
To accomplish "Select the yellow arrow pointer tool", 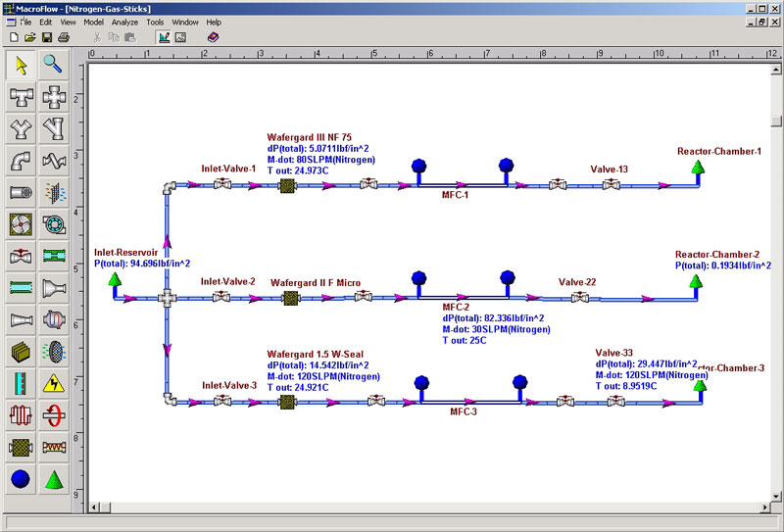I will click(x=21, y=65).
